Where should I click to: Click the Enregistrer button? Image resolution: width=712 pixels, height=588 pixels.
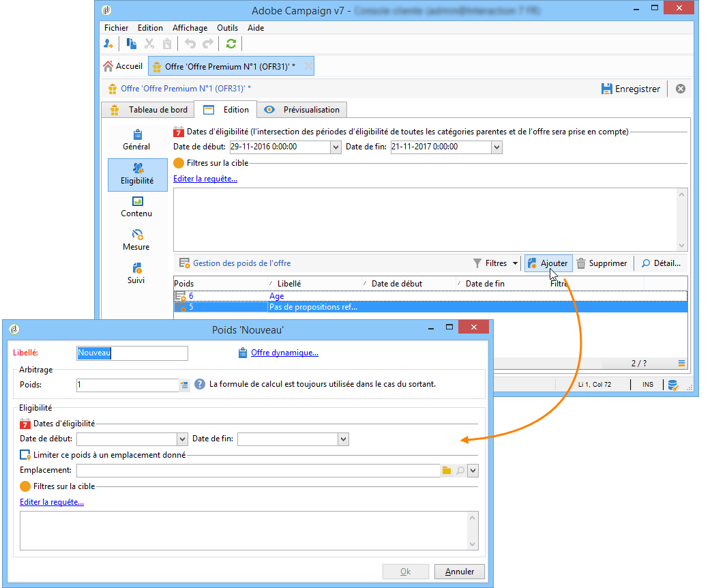(631, 89)
